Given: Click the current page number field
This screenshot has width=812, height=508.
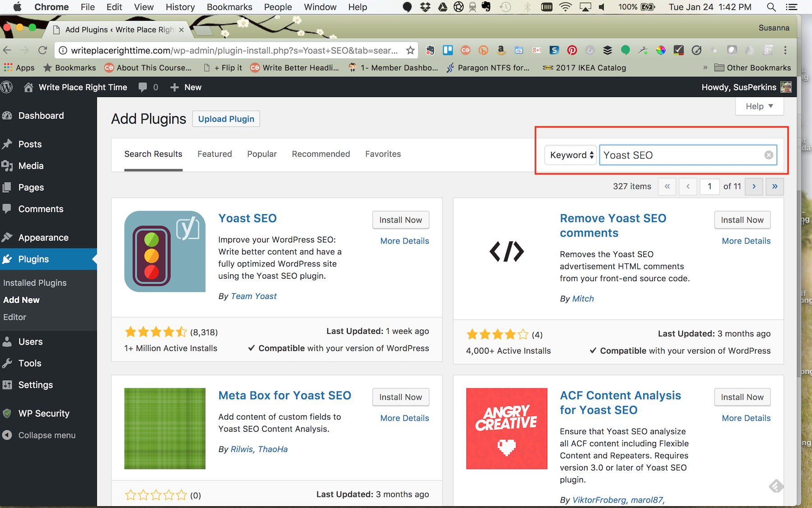Looking at the screenshot, I should point(710,186).
